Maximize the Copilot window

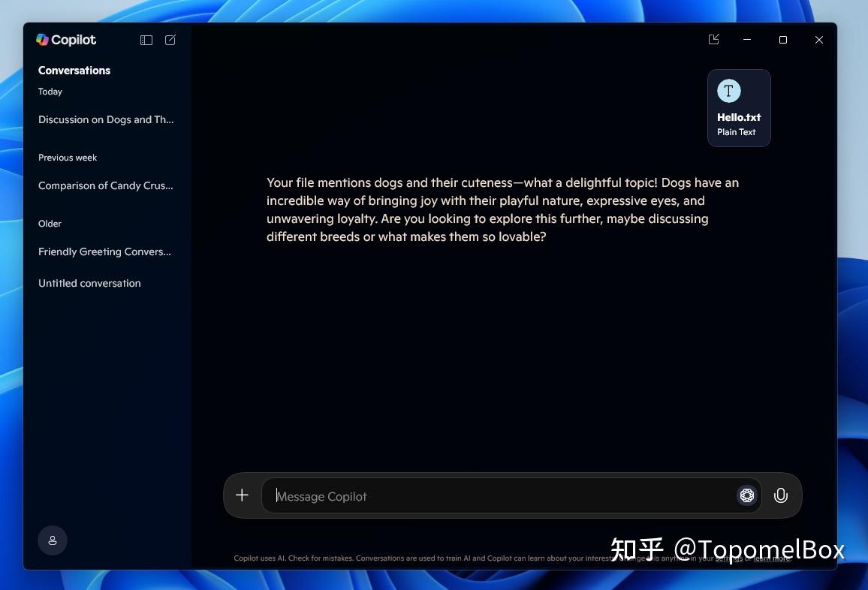click(x=783, y=39)
